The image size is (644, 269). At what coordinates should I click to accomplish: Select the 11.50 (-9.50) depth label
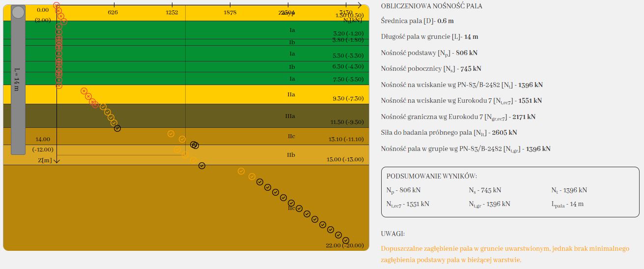tap(344, 122)
